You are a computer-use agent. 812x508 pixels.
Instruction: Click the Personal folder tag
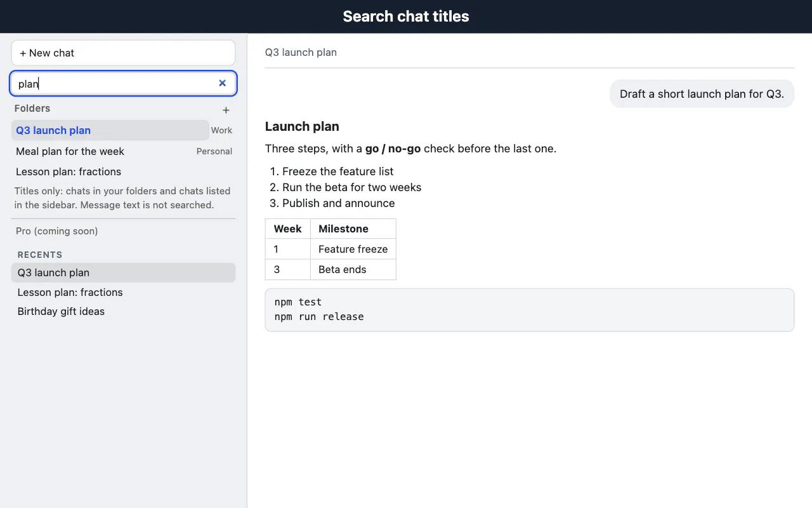[x=214, y=151]
